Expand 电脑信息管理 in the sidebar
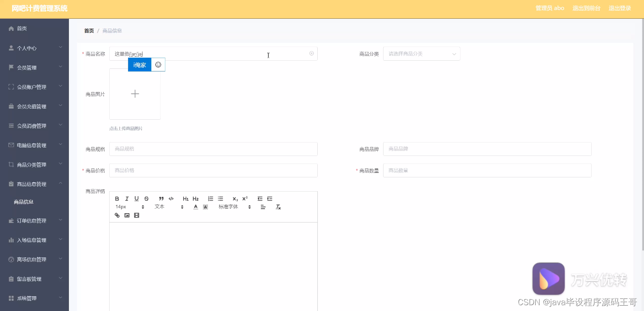The image size is (644, 311). [34, 145]
